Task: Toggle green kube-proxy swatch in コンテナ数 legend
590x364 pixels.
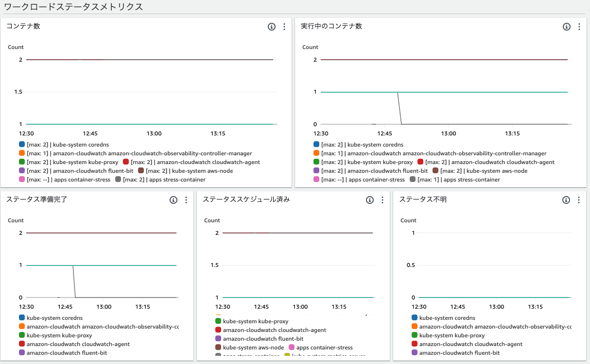Action: [22, 162]
